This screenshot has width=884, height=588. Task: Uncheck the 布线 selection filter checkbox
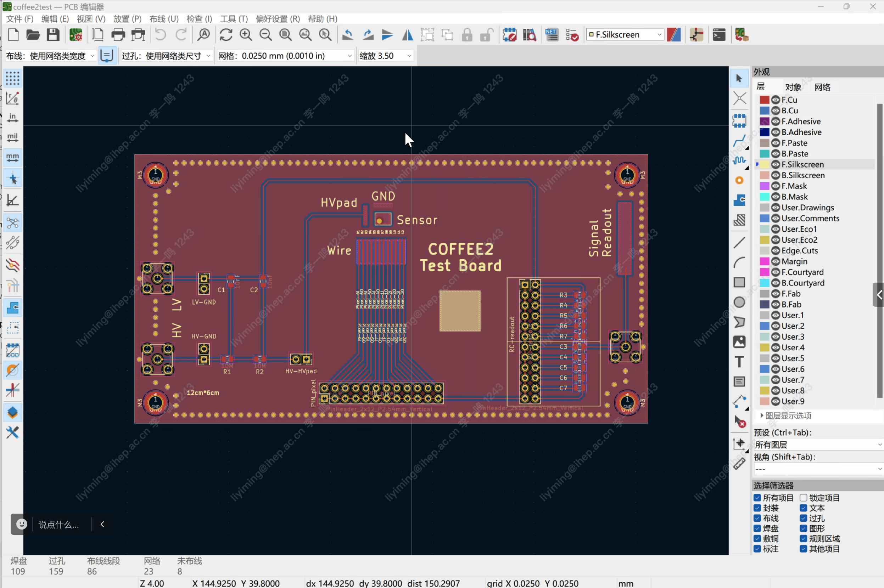[x=757, y=518]
